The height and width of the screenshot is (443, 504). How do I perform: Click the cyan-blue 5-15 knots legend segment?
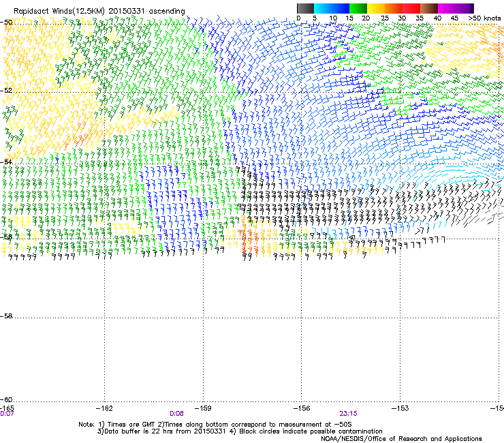(x=332, y=8)
